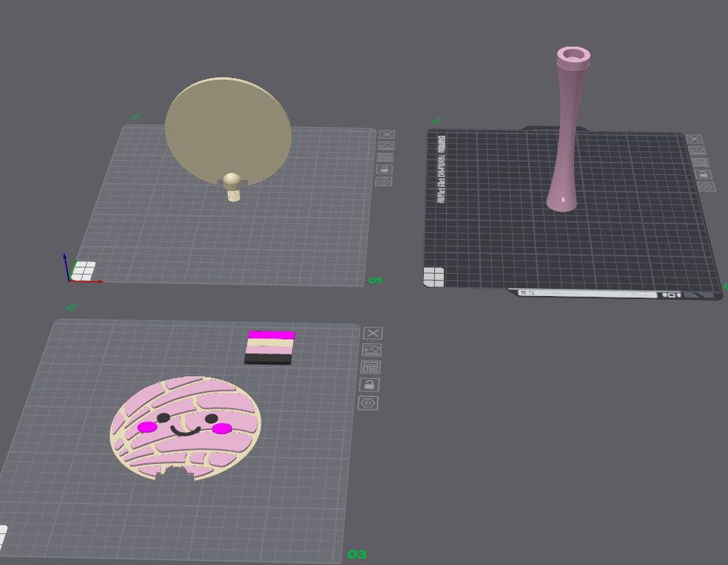728x565 pixels.
Task: Toggle the lock on plate 03
Action: click(x=369, y=384)
